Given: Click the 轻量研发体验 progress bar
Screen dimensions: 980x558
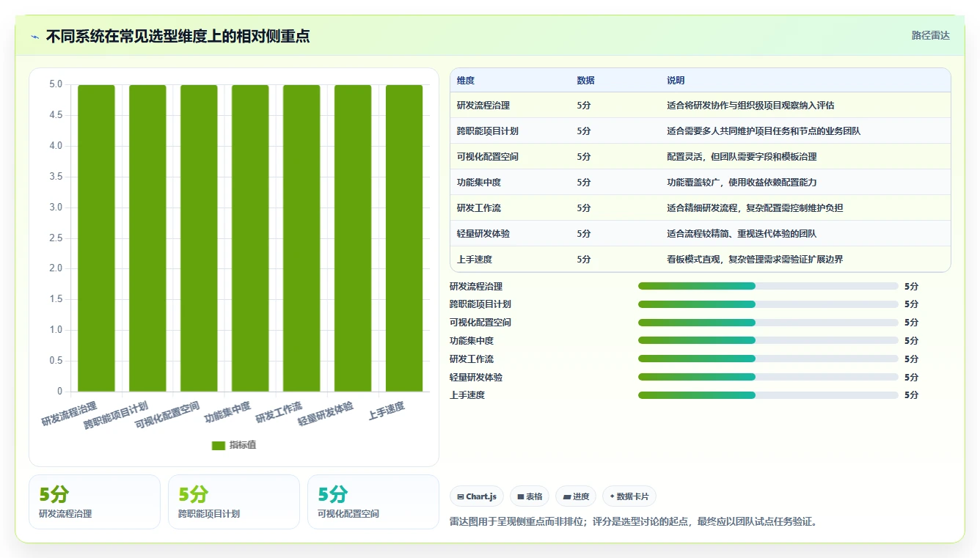Looking at the screenshot, I should point(768,377).
